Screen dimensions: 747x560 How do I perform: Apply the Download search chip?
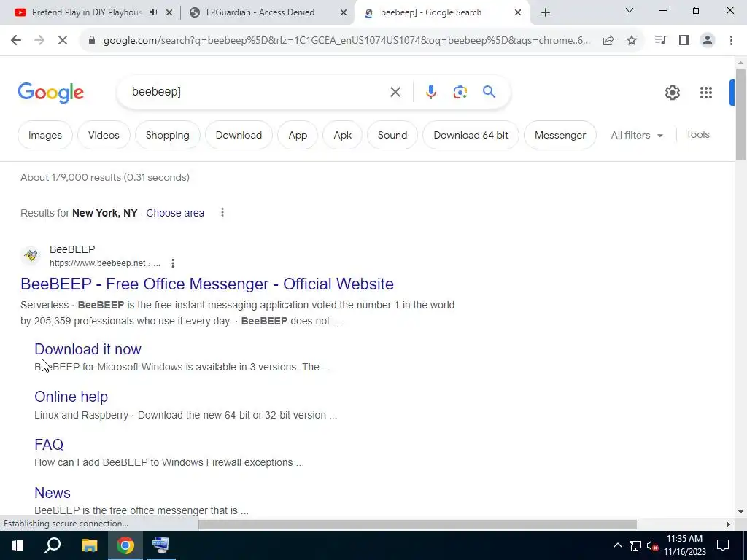click(239, 135)
